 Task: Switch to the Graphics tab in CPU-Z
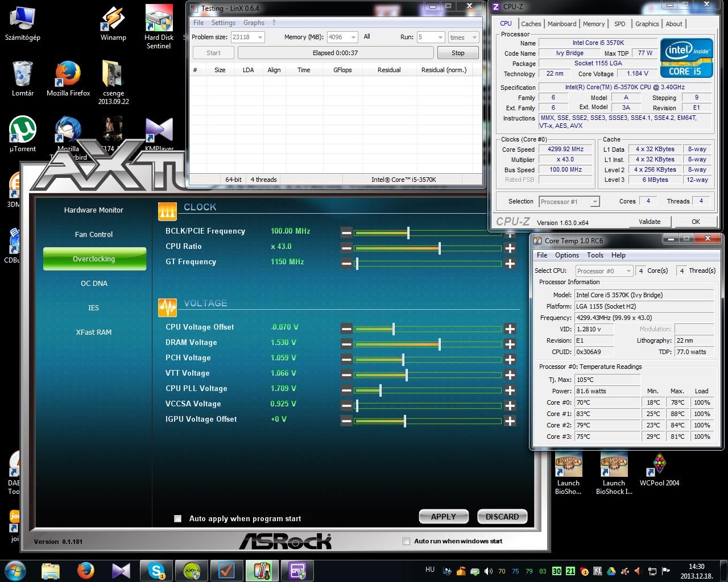point(647,24)
